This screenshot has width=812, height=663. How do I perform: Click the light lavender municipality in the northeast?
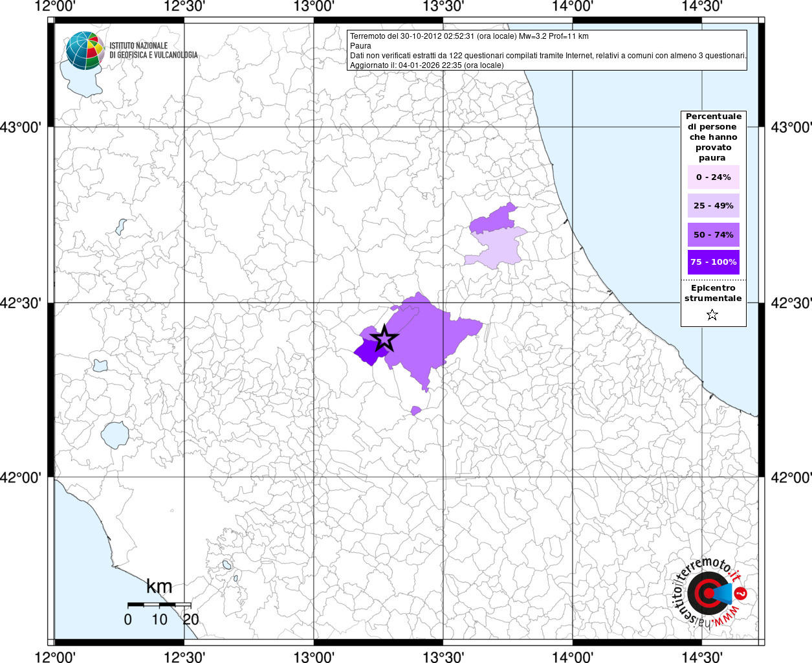click(497, 248)
